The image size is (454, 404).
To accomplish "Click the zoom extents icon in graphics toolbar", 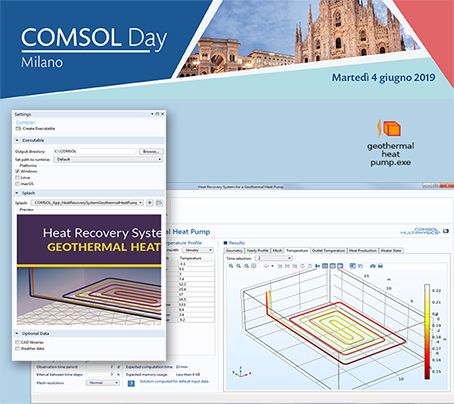I will click(x=254, y=266).
